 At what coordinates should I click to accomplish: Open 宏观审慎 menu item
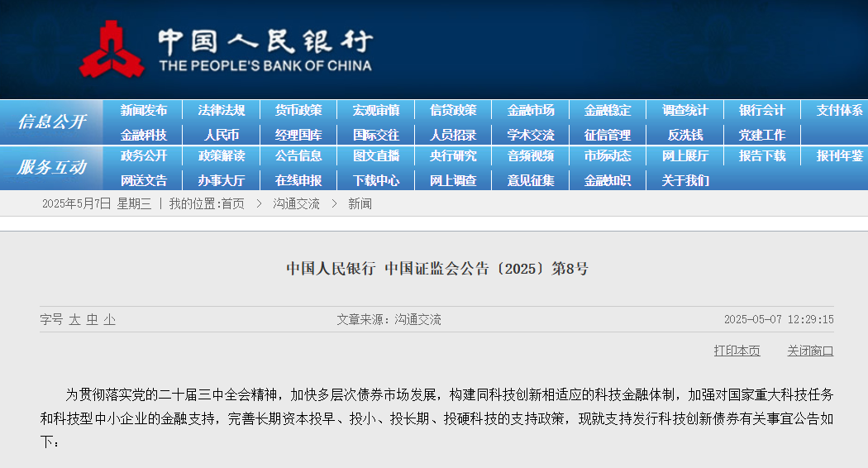pyautogui.click(x=376, y=110)
